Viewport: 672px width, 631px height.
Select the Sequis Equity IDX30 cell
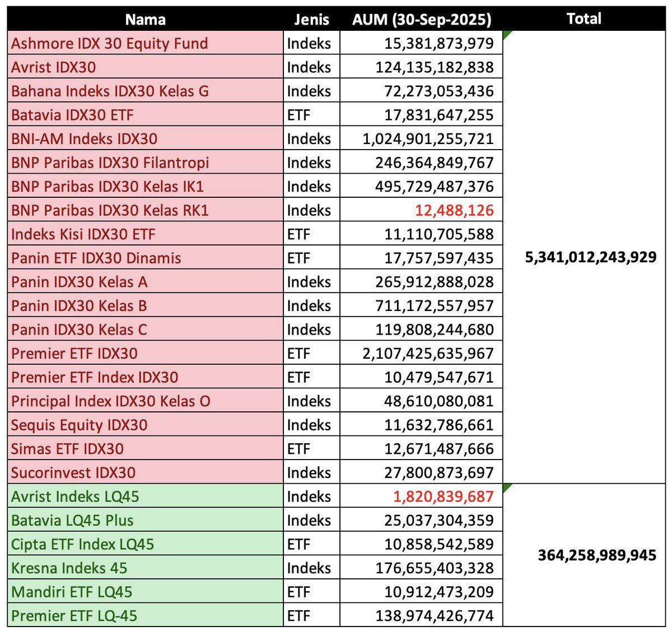[x=146, y=425]
